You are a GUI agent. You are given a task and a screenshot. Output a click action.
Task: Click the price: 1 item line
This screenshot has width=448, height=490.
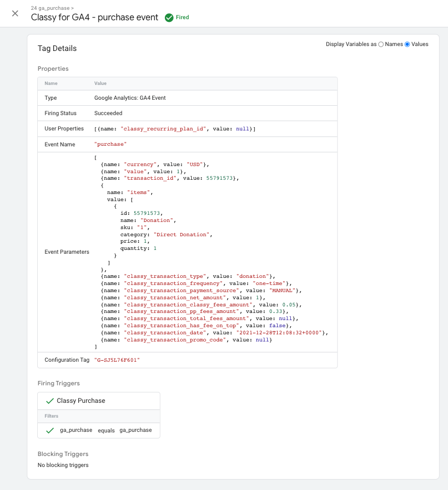click(135, 241)
